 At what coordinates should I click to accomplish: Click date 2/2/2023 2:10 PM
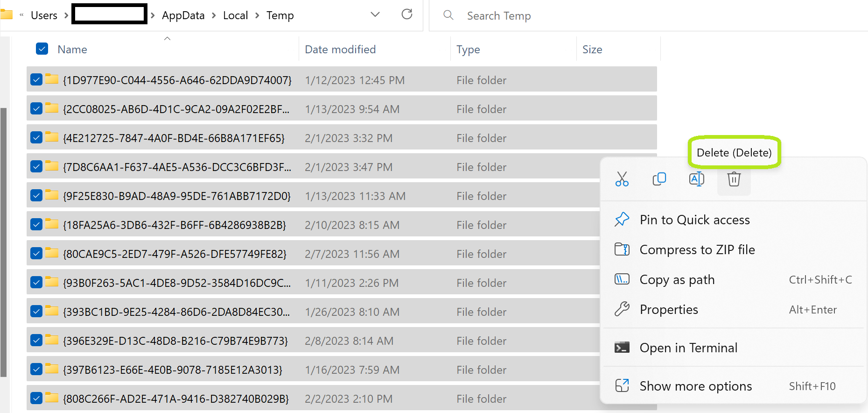[349, 399]
